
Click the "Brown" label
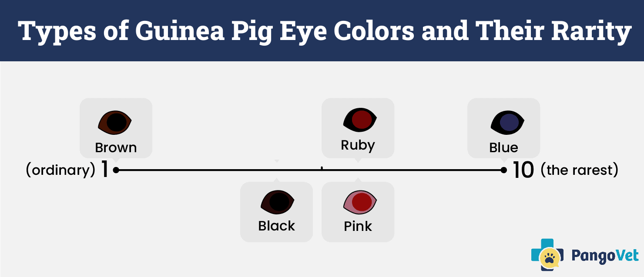pyautogui.click(x=116, y=147)
